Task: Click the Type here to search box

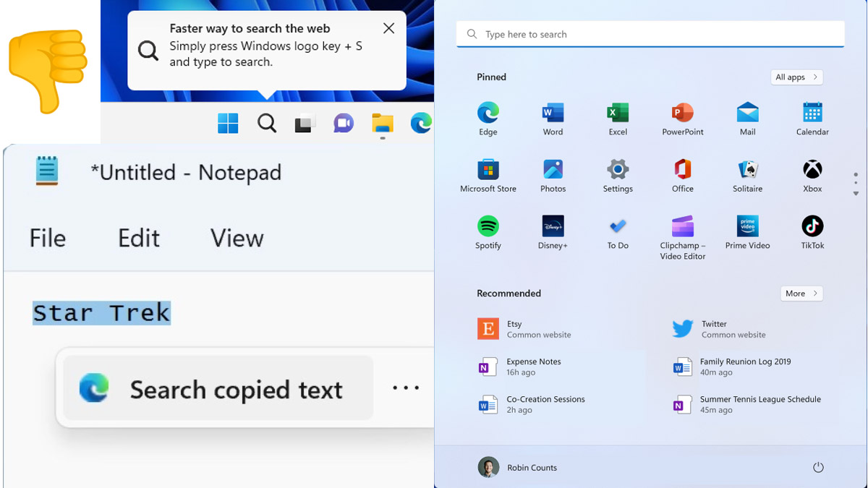Action: click(650, 34)
